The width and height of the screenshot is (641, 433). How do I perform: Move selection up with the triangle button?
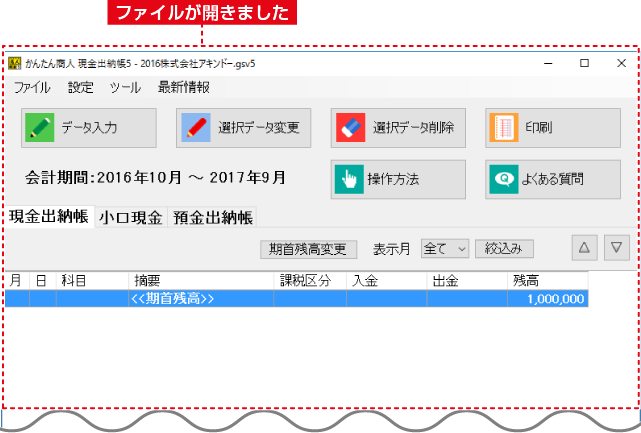coord(584,248)
